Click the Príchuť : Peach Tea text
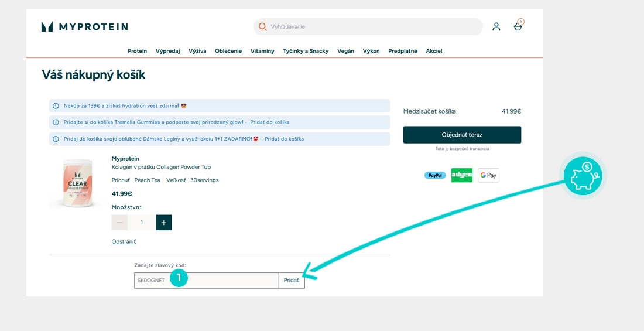The height and width of the screenshot is (331, 644). 136,180
